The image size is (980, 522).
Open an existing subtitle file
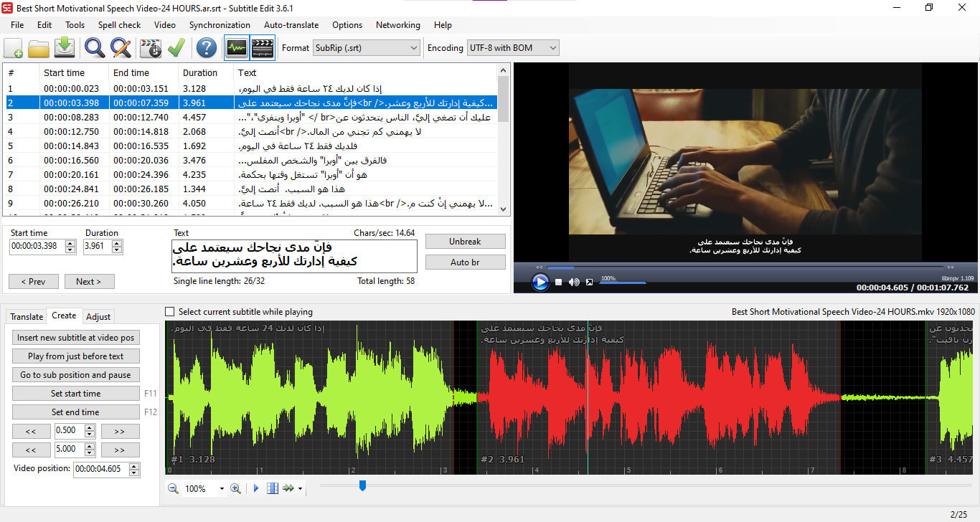coord(40,47)
